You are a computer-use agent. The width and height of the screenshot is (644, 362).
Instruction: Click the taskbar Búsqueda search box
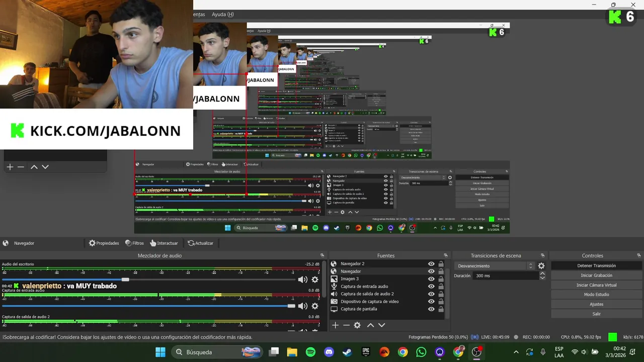pyautogui.click(x=217, y=352)
